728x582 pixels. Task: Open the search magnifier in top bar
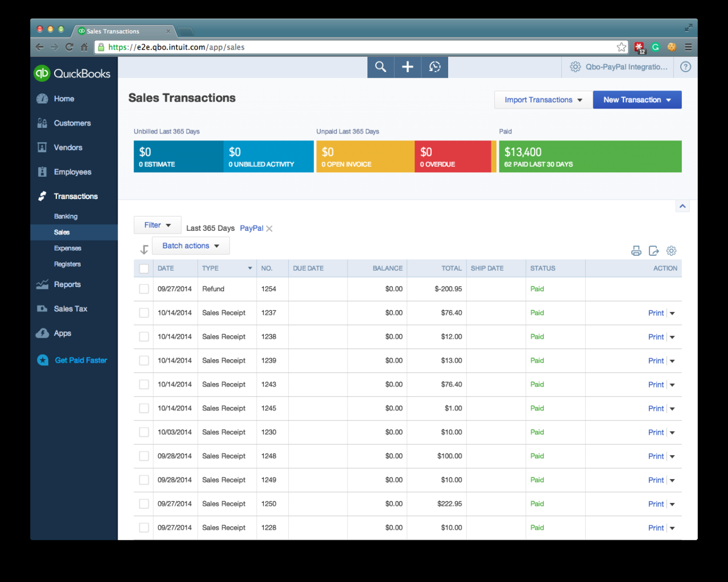point(380,67)
